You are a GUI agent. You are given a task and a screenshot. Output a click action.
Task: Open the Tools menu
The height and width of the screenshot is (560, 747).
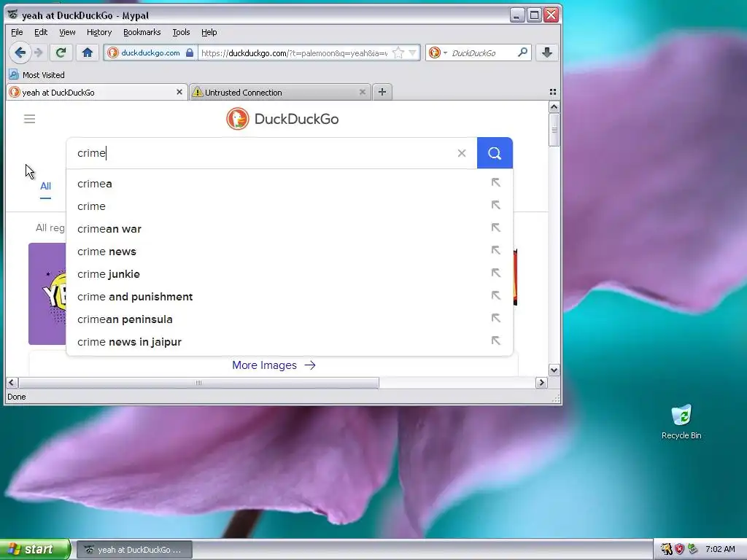181,32
